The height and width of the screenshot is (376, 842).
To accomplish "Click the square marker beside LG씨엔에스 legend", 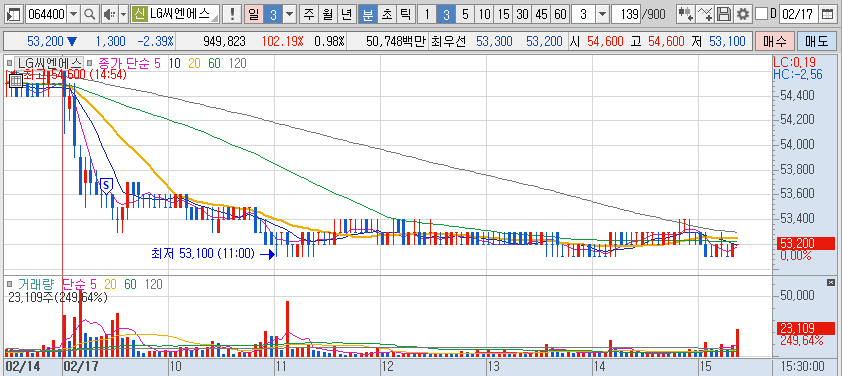I will point(9,62).
